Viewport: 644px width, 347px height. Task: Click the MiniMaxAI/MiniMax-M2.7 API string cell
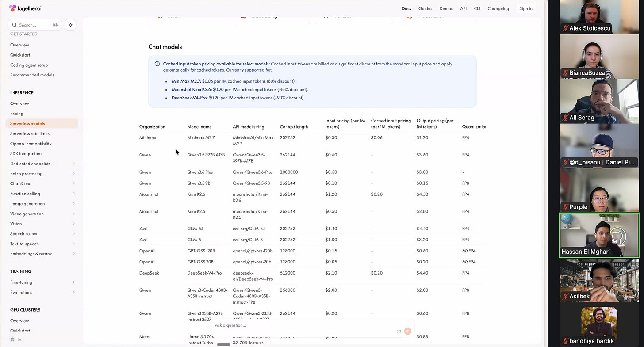[254, 141]
